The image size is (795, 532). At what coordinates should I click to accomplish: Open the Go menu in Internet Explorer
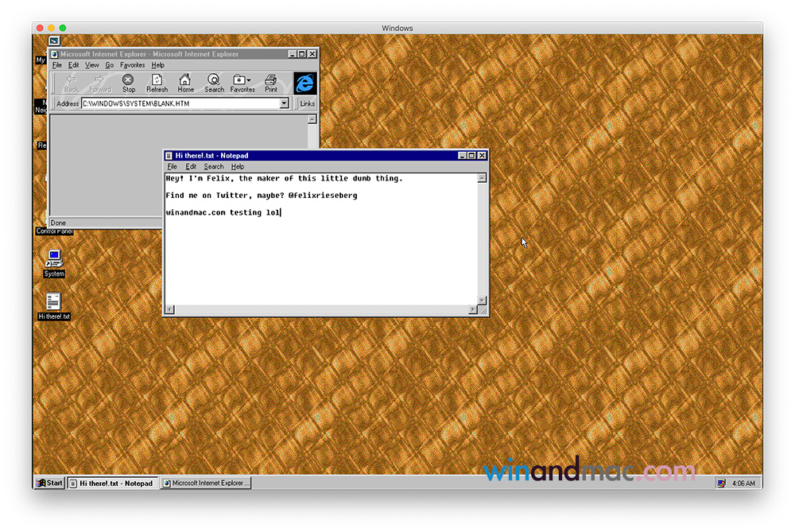click(x=110, y=64)
